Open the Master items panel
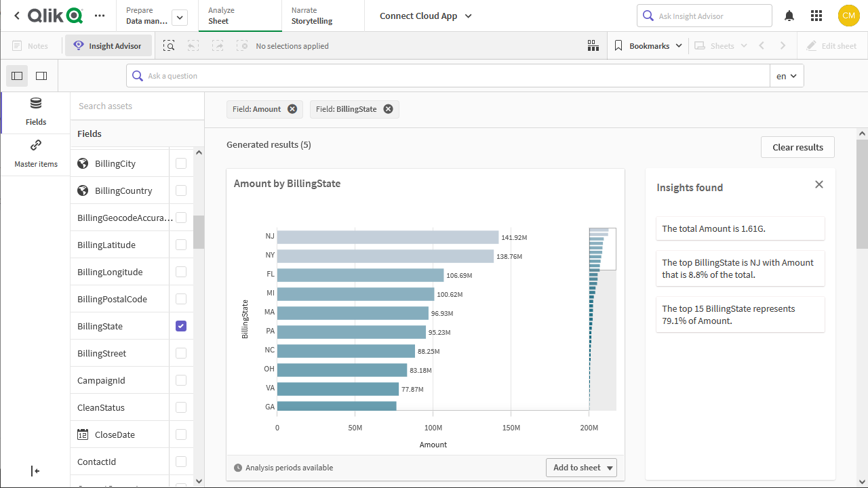 coord(35,152)
